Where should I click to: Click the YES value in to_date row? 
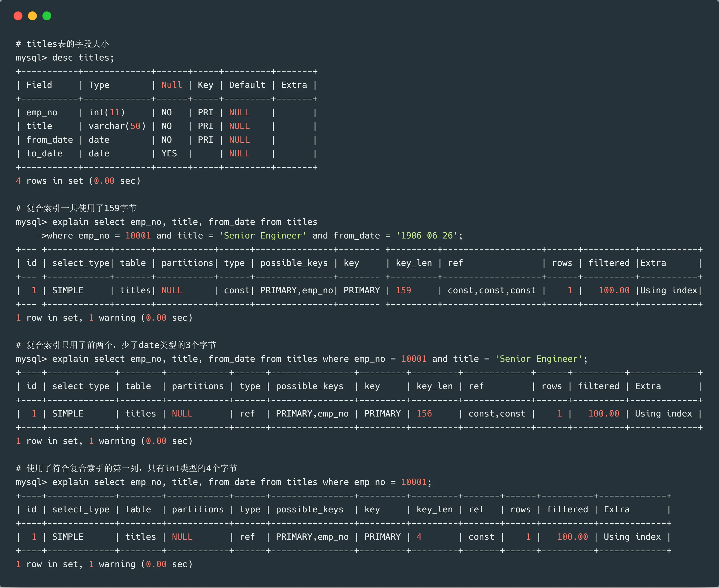click(169, 153)
